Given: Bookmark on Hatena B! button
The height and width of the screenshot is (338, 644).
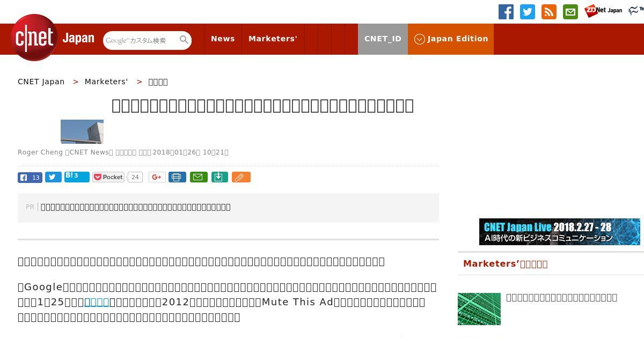Looking at the screenshot, I should pos(77,177).
